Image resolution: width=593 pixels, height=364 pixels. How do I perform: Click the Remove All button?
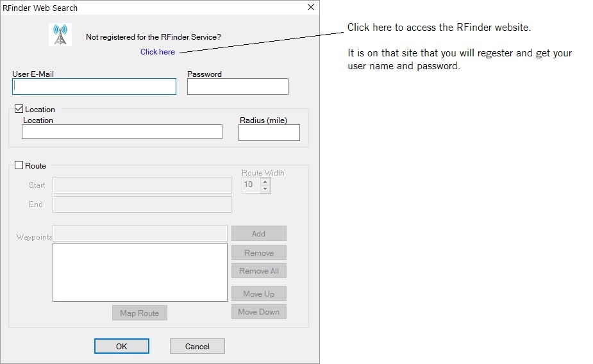(259, 270)
